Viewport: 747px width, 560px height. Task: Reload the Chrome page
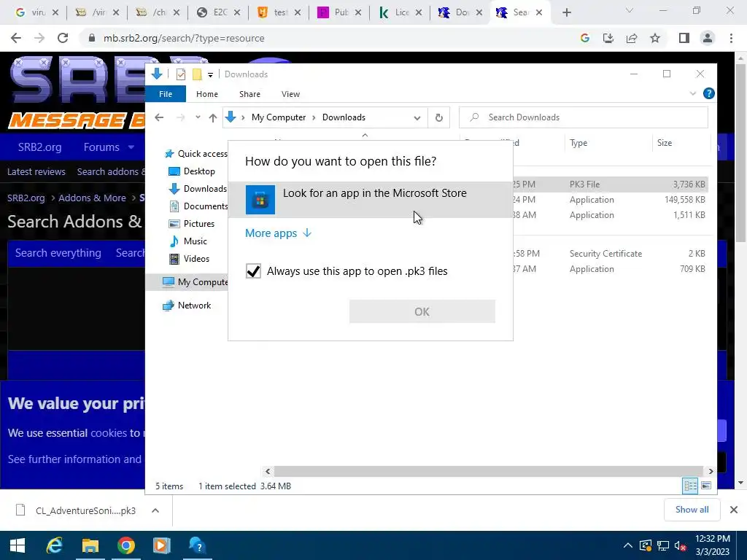coord(63,38)
